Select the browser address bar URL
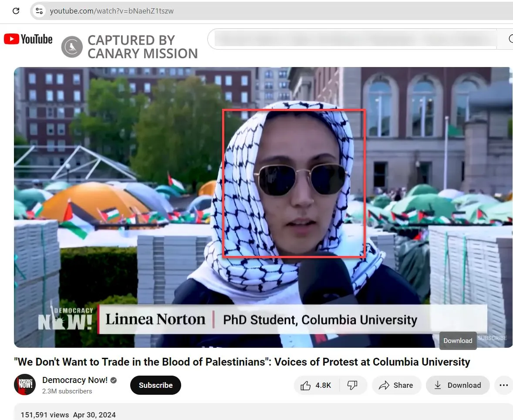 [x=111, y=11]
